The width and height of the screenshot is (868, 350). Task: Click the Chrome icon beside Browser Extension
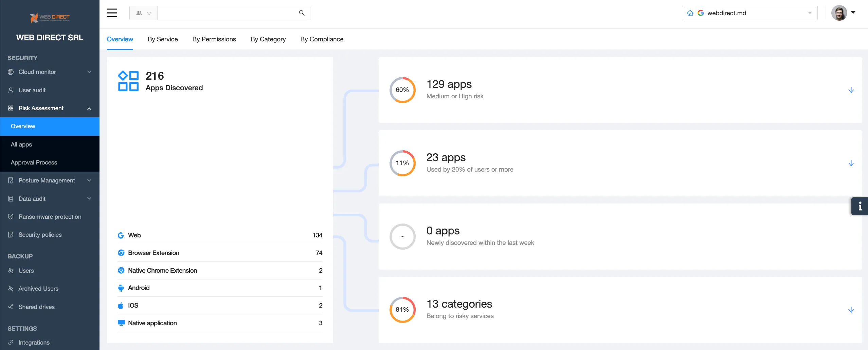pyautogui.click(x=121, y=253)
